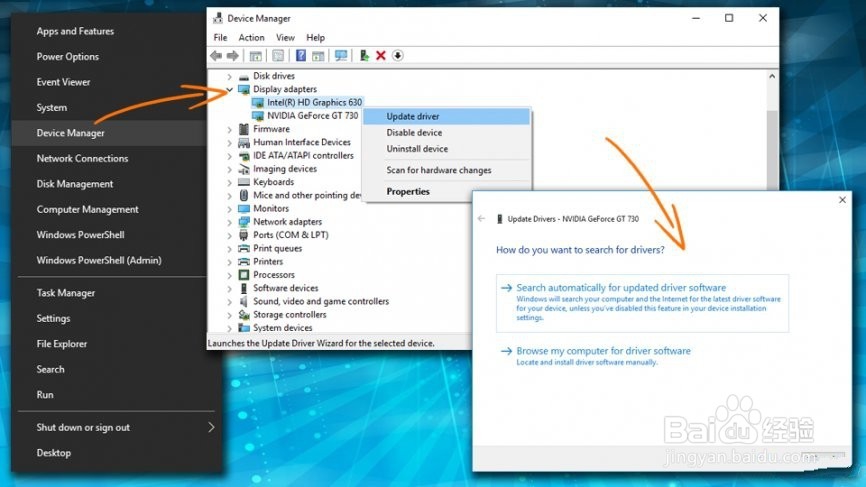
Task: Click the Update device driver toolbar icon
Action: click(364, 55)
